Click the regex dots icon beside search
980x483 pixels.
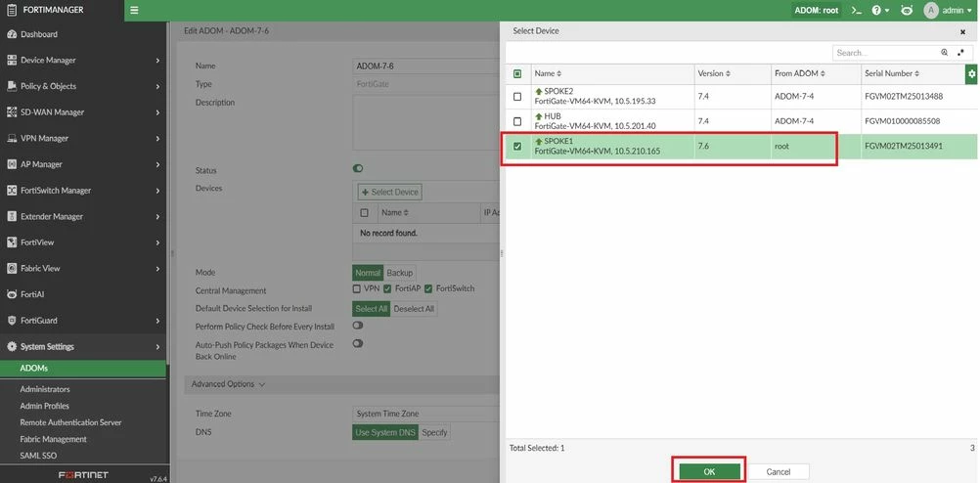click(960, 53)
